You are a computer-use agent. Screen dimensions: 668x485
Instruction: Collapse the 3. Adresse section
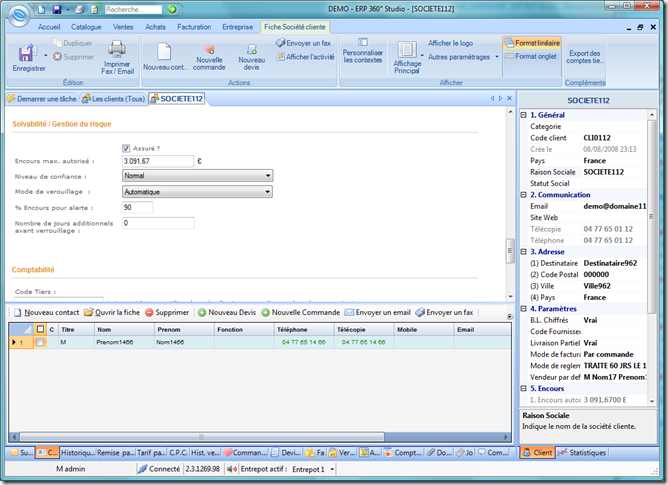point(524,252)
